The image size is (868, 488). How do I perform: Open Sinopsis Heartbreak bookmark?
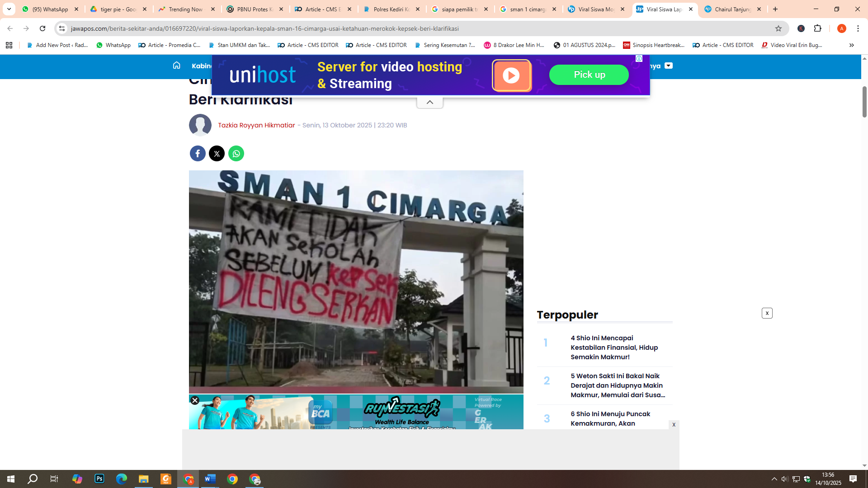(x=654, y=45)
